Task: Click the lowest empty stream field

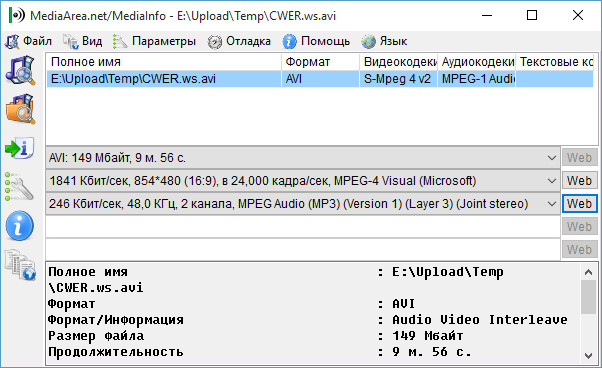Action: [303, 250]
